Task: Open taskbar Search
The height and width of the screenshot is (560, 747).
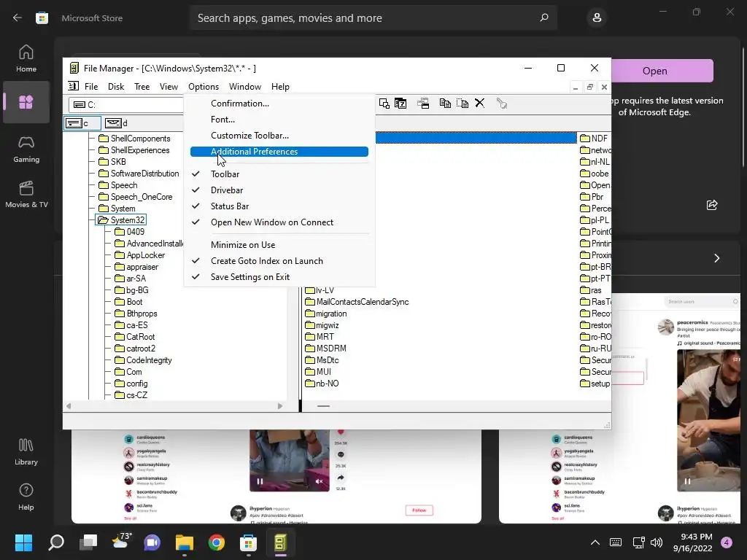Action: [x=55, y=542]
